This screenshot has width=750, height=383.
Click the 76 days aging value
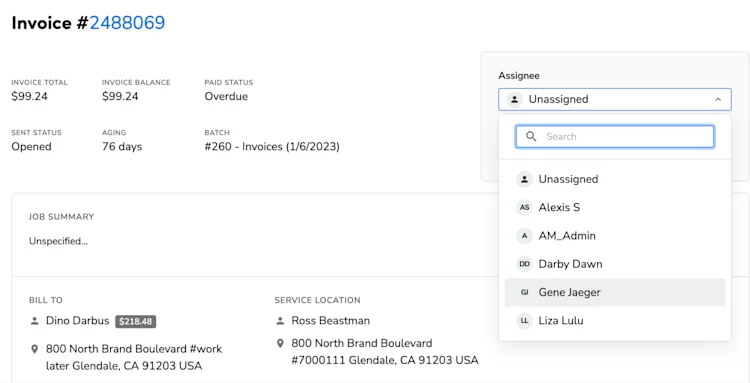click(122, 147)
